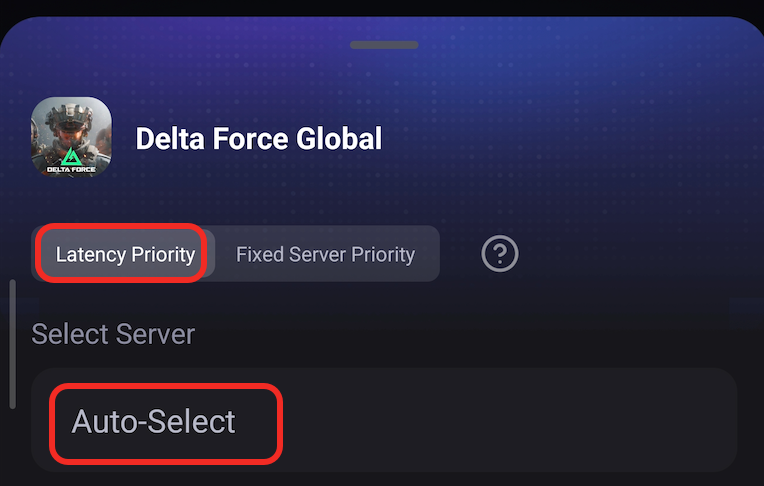Choose the Auto-Select server option

(x=154, y=421)
